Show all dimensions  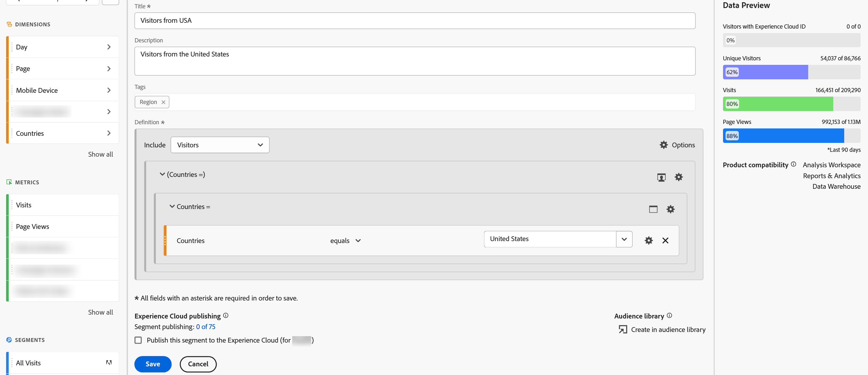pos(100,154)
